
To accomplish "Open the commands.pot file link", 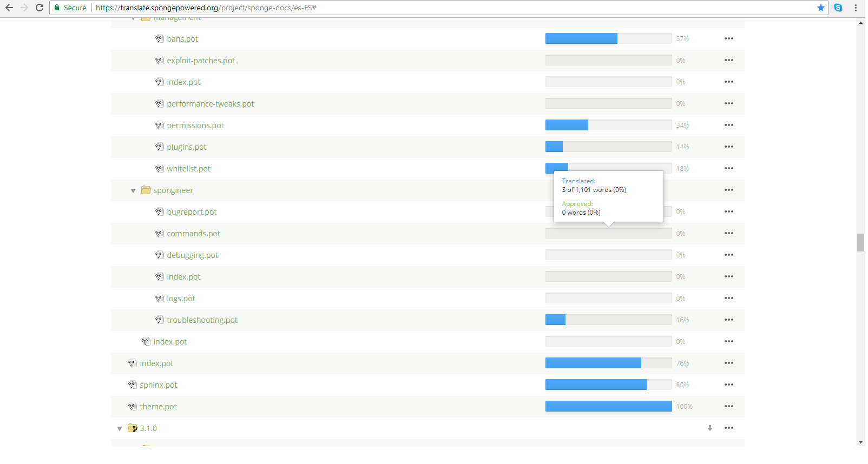I will coord(194,234).
